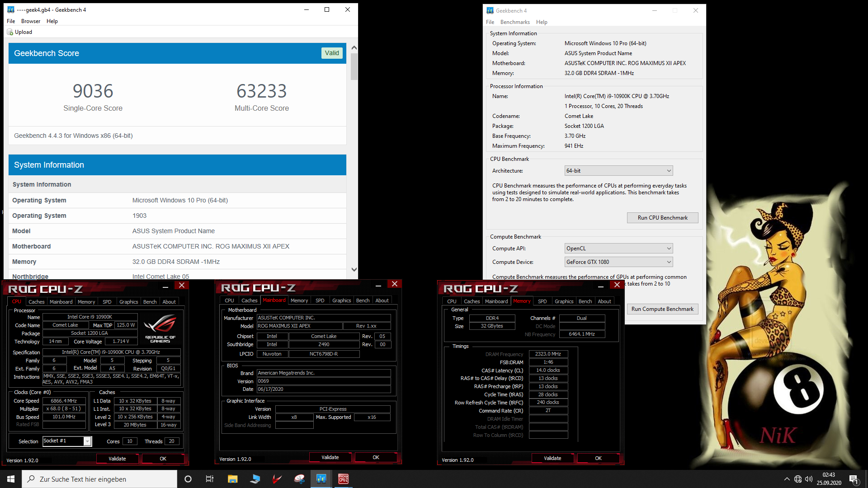Click Run Compute Benchmark button
Viewport: 868px width, 488px height.
[662, 309]
